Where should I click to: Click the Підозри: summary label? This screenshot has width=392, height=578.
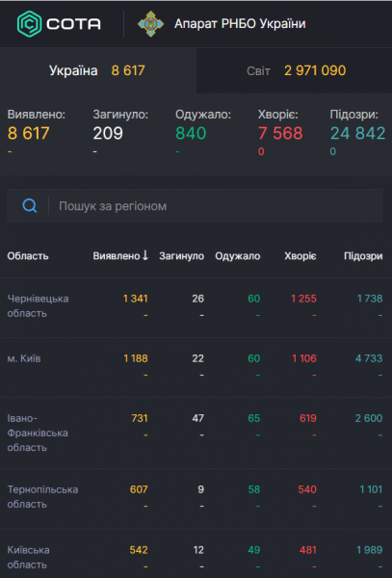(x=354, y=115)
